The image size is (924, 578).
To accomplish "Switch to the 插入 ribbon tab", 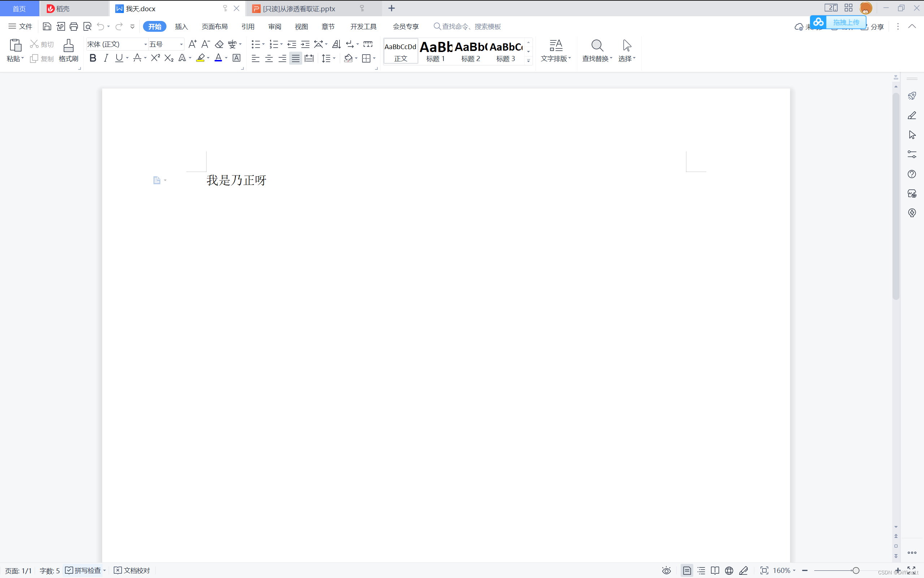I will [181, 26].
